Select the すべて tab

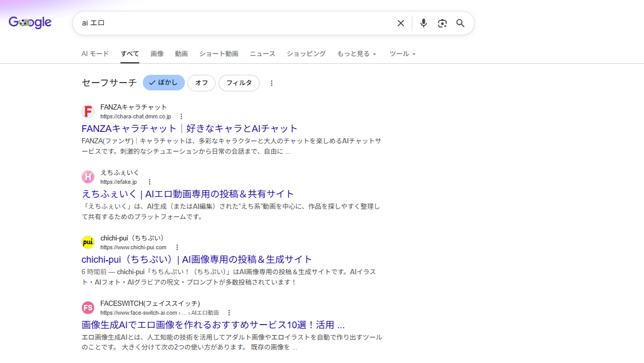pos(130,53)
